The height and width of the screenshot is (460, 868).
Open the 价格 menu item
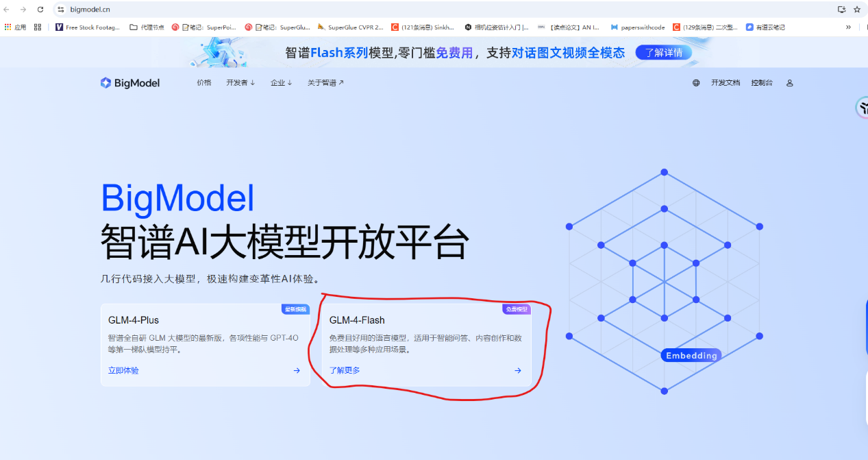pos(204,83)
